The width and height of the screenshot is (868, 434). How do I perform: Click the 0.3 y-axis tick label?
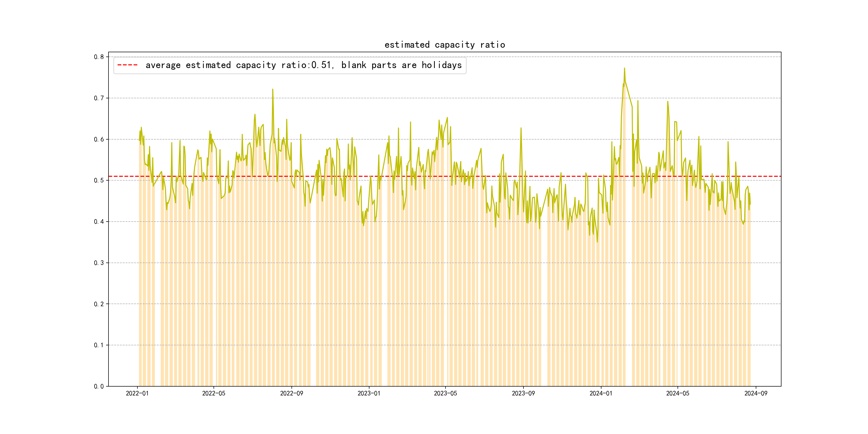point(99,263)
